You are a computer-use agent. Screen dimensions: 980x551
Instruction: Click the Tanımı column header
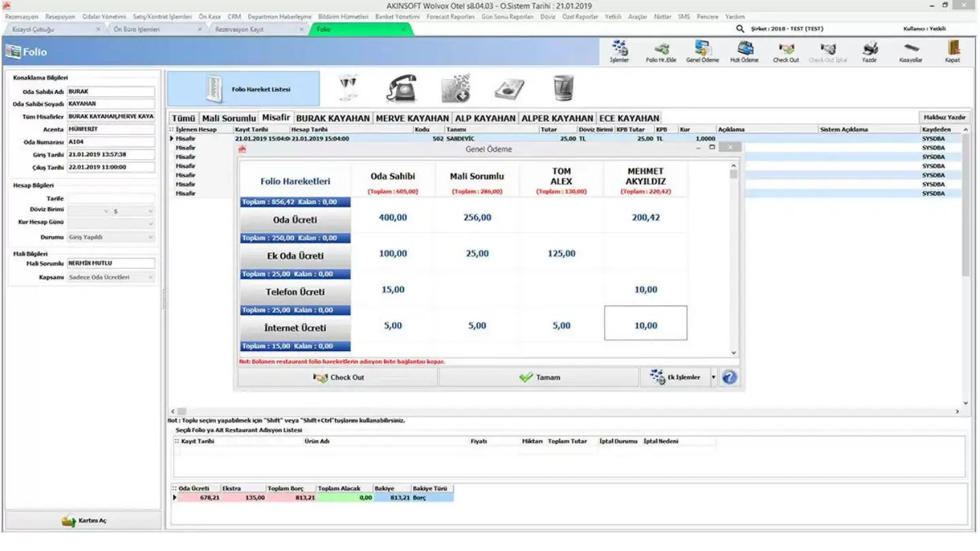[x=491, y=129]
